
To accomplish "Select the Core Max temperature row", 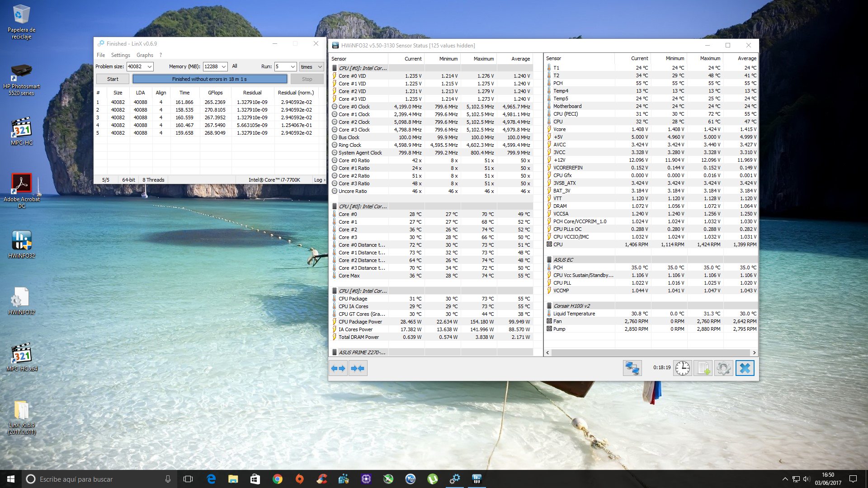I will [x=432, y=276].
